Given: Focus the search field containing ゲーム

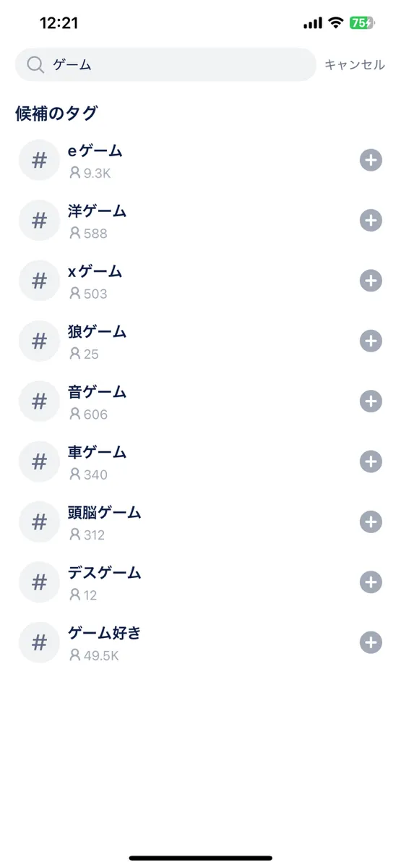Looking at the screenshot, I should (165, 64).
